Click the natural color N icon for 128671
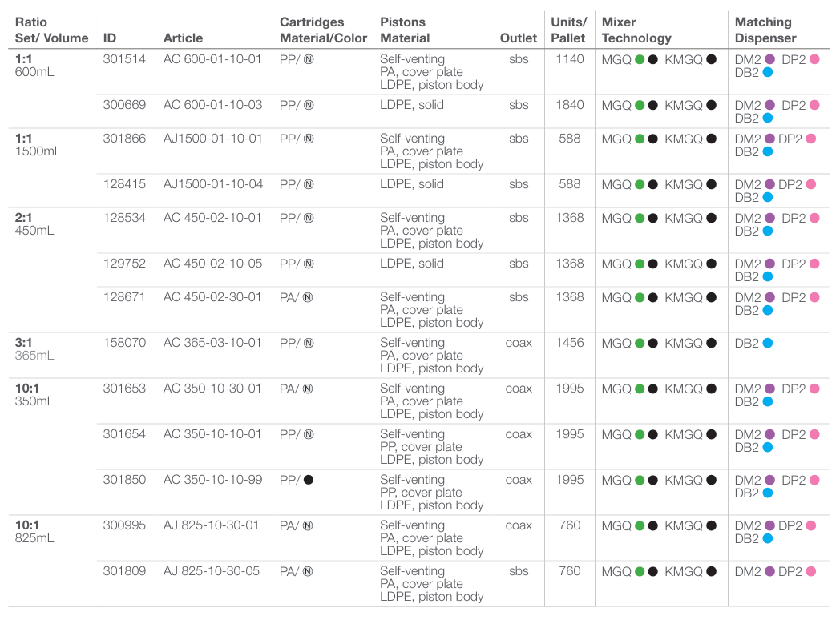840x620 pixels. click(309, 297)
